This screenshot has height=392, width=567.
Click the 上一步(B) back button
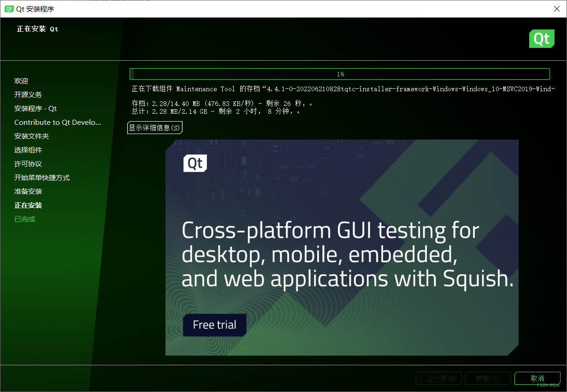coord(439,378)
